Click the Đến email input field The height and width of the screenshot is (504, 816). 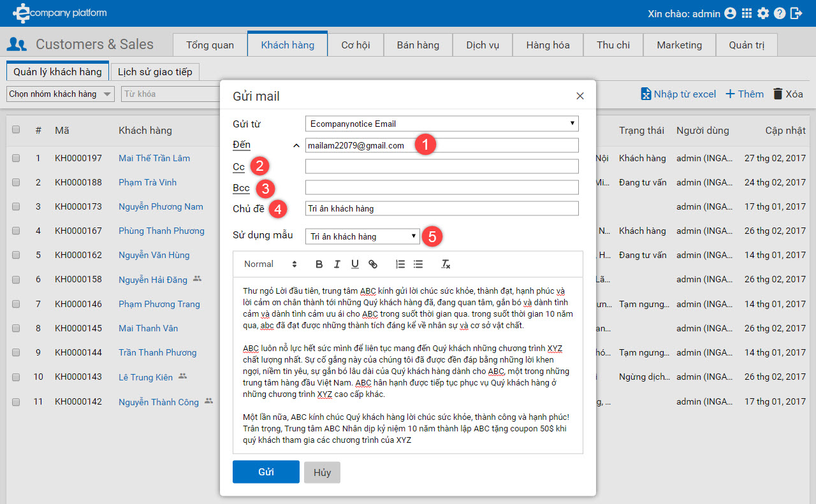pyautogui.click(x=442, y=145)
